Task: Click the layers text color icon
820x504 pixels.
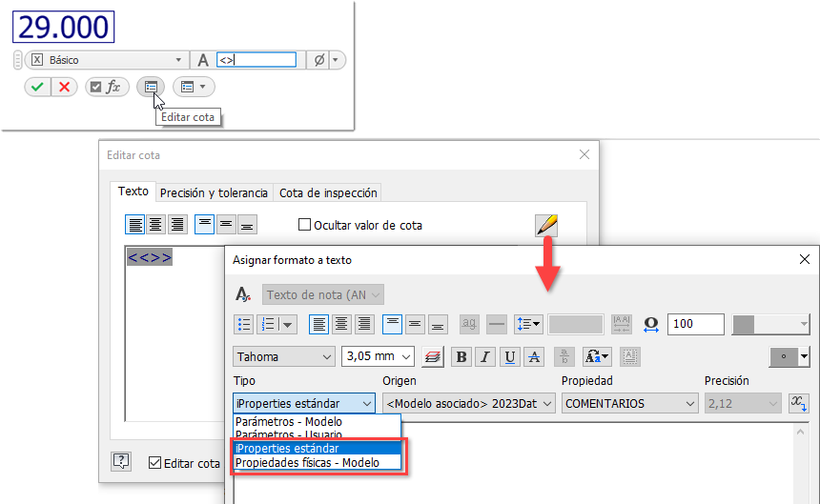Action: click(x=433, y=356)
